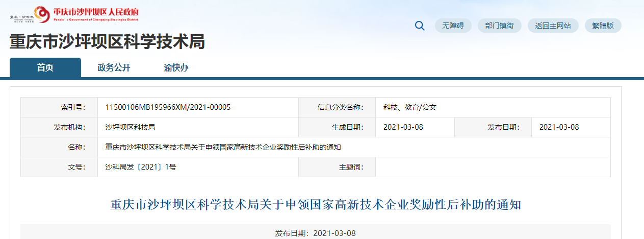The height and width of the screenshot is (239, 644).
Task: Open the 无障碍 accessibility mode
Action: 453,26
